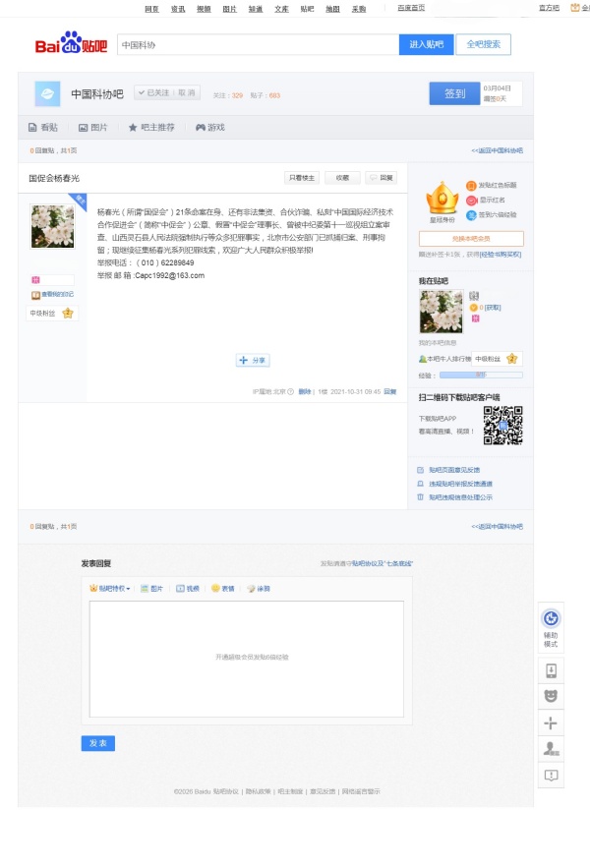Open 网页 in the top navigation
Screen dimensions: 590x868
[x=151, y=9]
